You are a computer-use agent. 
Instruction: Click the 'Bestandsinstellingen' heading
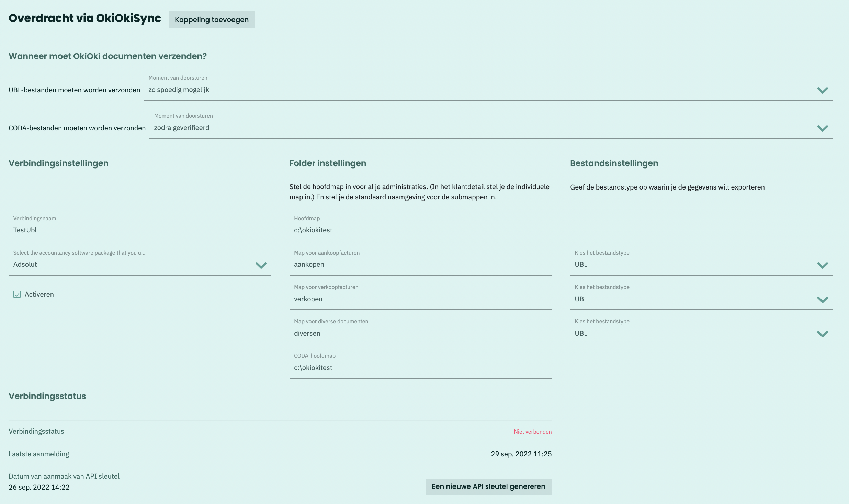[x=614, y=163]
